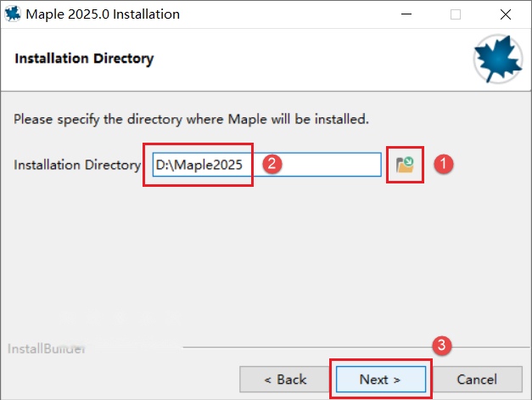532x400 pixels.
Task: Click the Maple leaf title bar icon
Action: click(x=13, y=14)
